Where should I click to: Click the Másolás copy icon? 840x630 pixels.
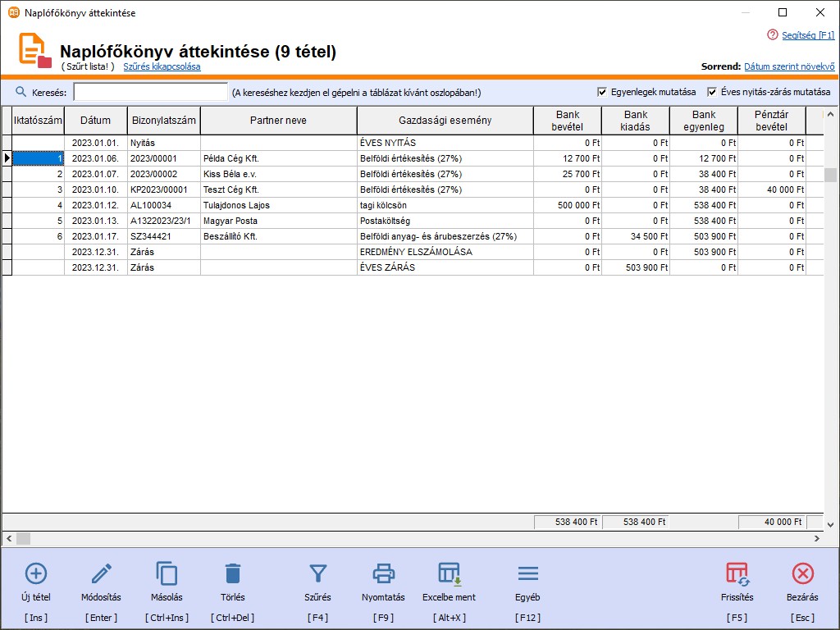point(167,573)
